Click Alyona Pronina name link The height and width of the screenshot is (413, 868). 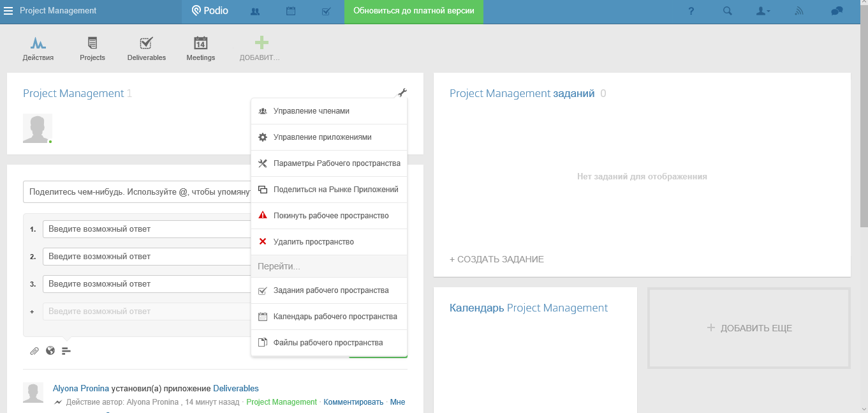[81, 388]
